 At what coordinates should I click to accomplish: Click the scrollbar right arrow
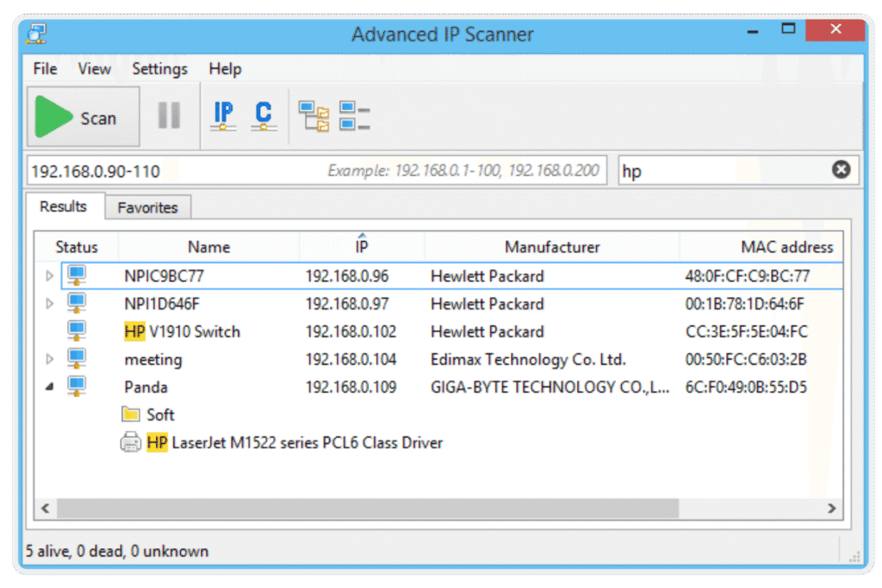coord(831,508)
